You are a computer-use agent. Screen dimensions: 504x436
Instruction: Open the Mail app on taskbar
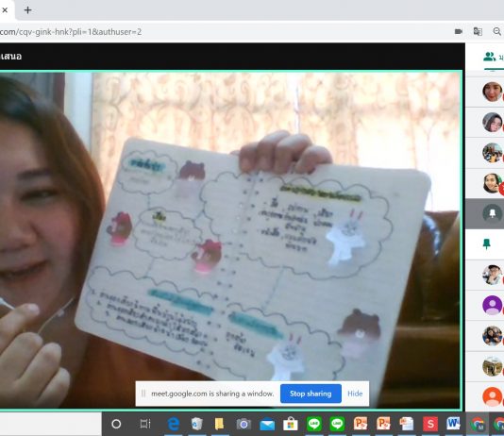(267, 425)
